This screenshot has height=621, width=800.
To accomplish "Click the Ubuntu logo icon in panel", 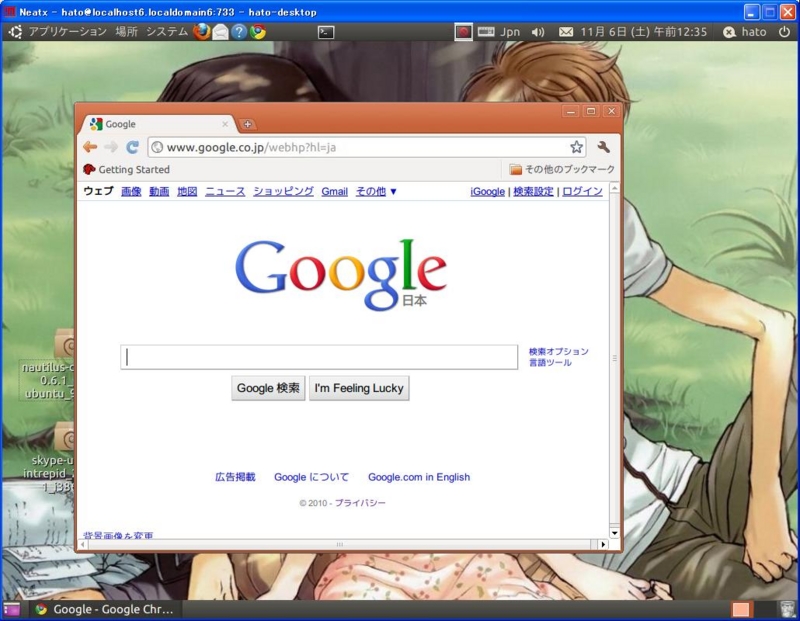I will (15, 32).
